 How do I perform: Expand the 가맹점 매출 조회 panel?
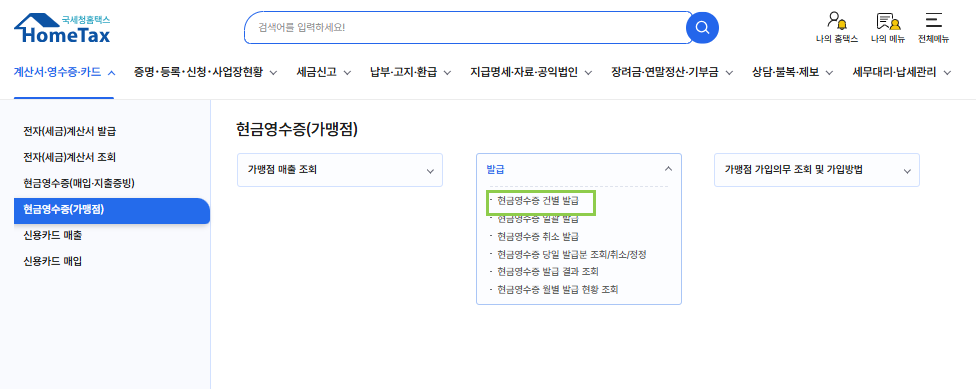tap(340, 170)
